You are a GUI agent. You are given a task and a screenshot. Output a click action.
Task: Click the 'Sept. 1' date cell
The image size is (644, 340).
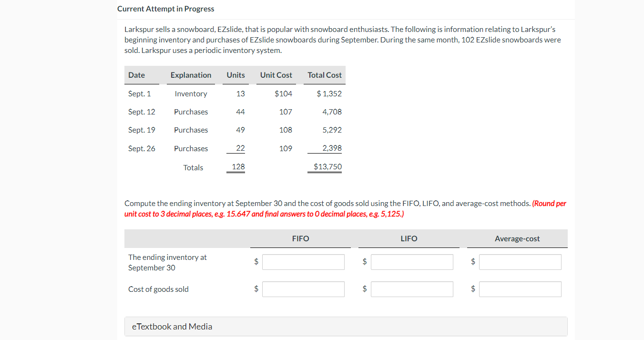tap(139, 94)
